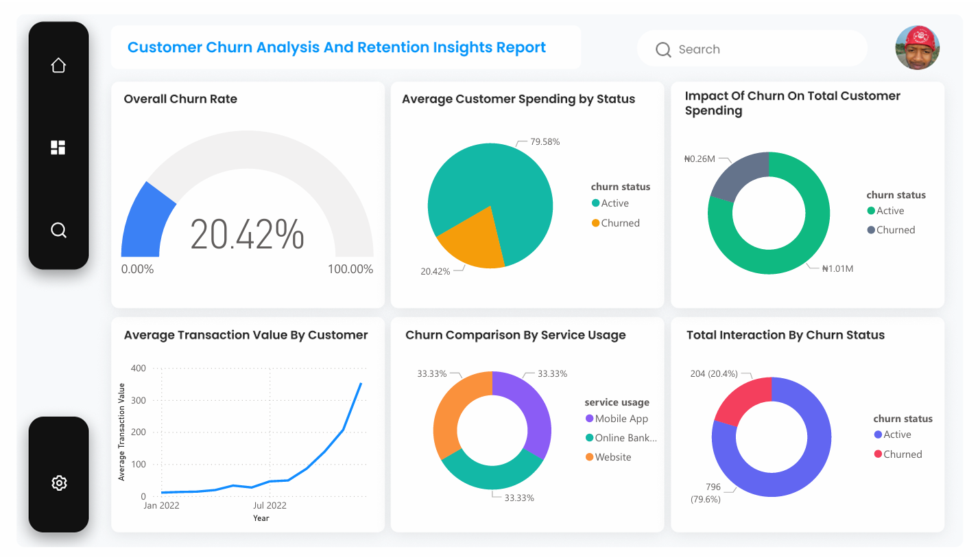Click the Total Interaction By Churn Status title
Screen dimensions: 980x558
pos(786,335)
